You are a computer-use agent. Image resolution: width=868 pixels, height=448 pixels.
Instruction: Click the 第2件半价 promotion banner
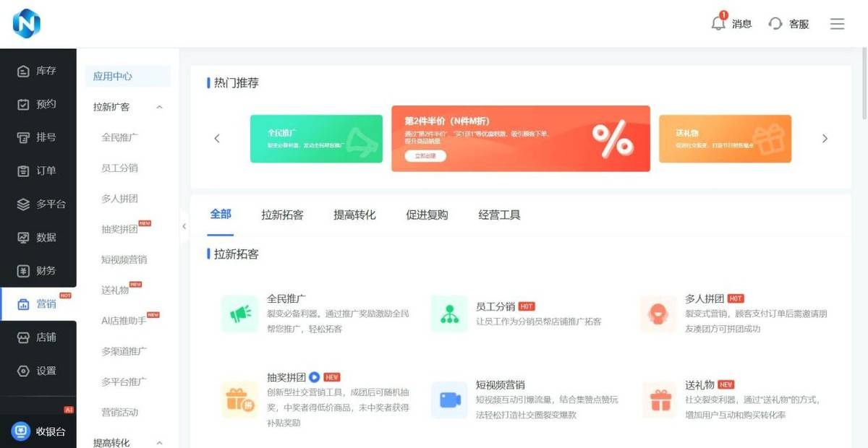[x=520, y=139]
